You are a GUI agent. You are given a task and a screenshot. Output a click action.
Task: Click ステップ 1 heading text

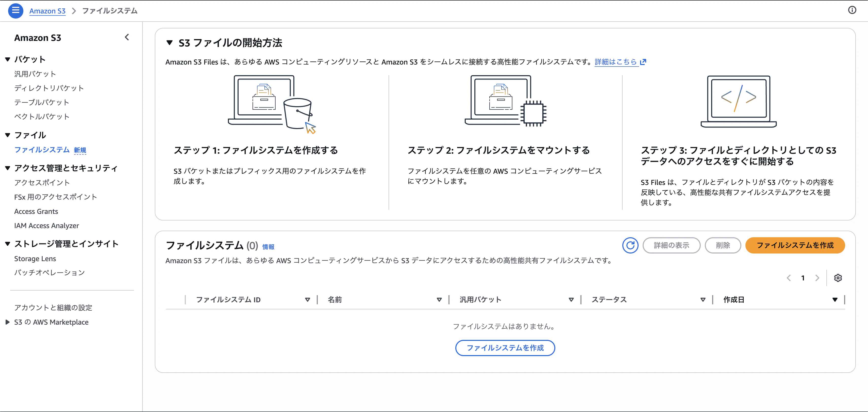click(x=256, y=150)
